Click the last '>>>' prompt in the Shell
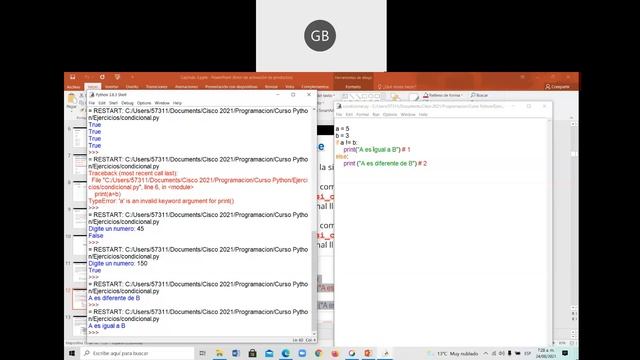 click(x=93, y=333)
